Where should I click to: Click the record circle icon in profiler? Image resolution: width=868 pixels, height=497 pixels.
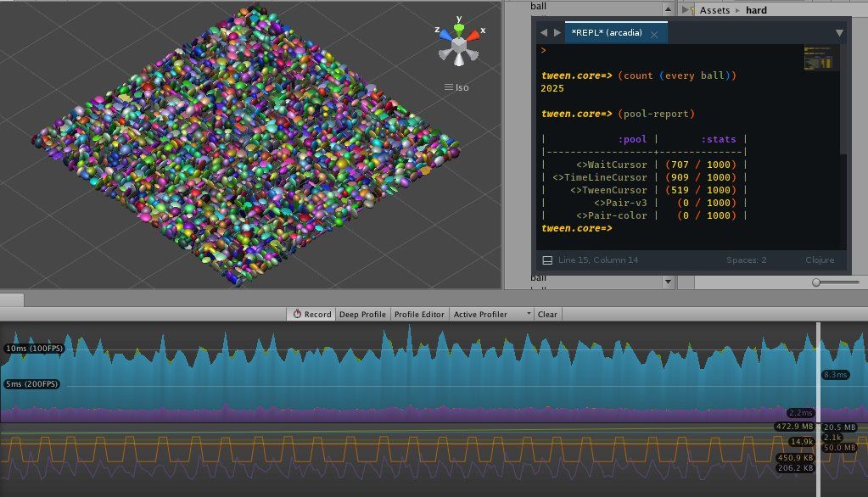(297, 314)
